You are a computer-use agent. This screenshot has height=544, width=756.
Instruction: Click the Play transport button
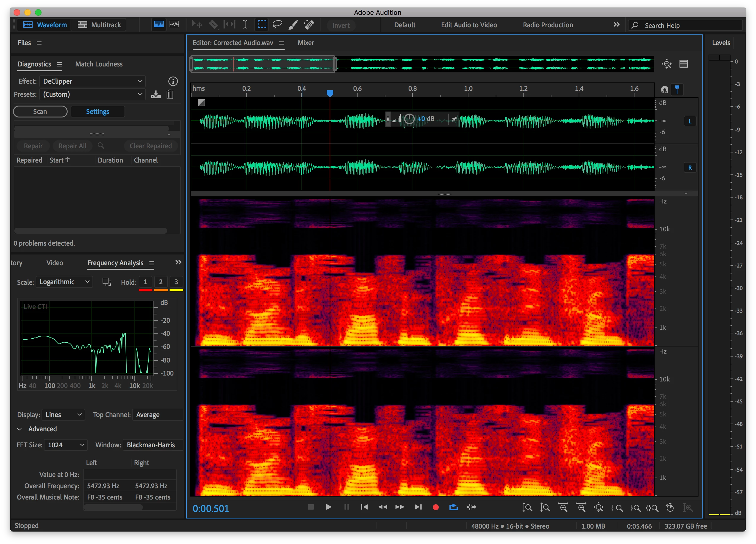[x=328, y=507]
